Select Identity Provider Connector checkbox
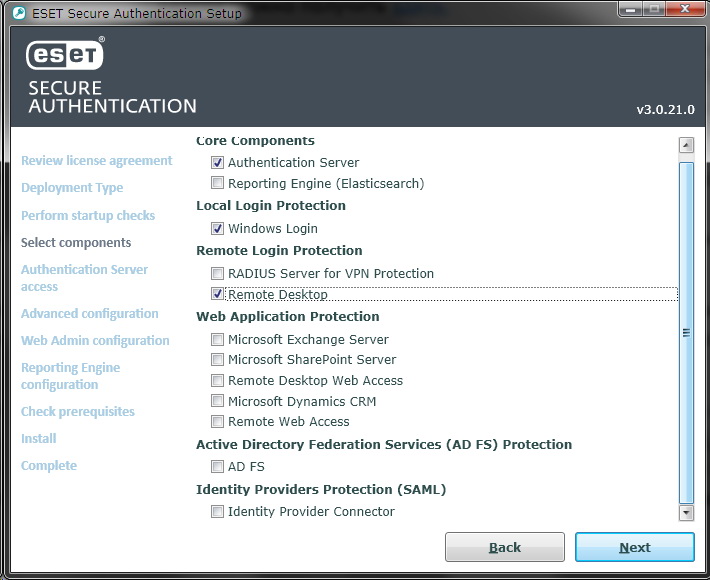Viewport: 710px width, 580px height. 217,512
